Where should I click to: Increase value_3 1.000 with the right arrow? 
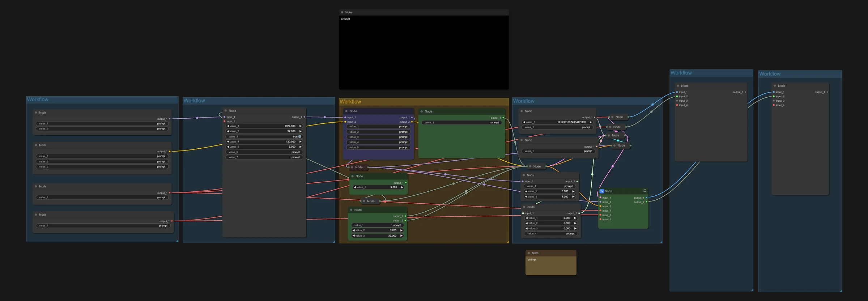click(x=573, y=197)
